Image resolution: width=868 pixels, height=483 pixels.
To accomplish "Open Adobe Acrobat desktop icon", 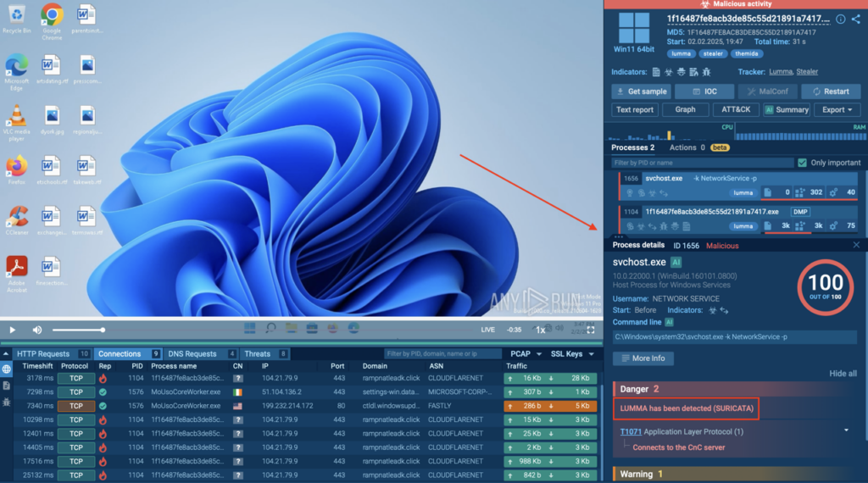I will coord(16,271).
